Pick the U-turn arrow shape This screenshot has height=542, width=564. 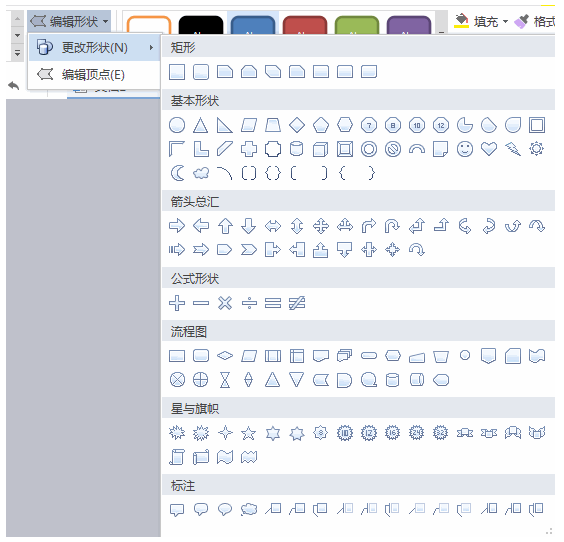392,226
